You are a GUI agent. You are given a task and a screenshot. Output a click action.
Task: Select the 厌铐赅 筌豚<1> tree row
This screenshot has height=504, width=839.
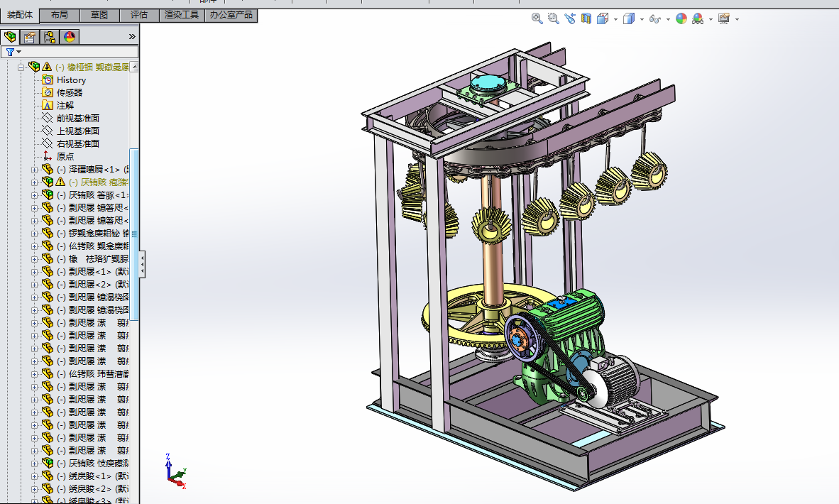point(84,195)
